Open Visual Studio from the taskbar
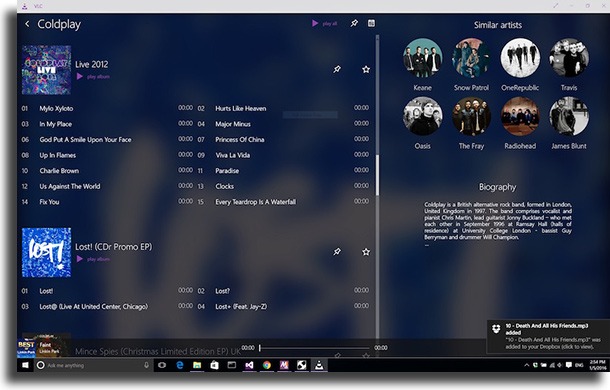 point(249,365)
